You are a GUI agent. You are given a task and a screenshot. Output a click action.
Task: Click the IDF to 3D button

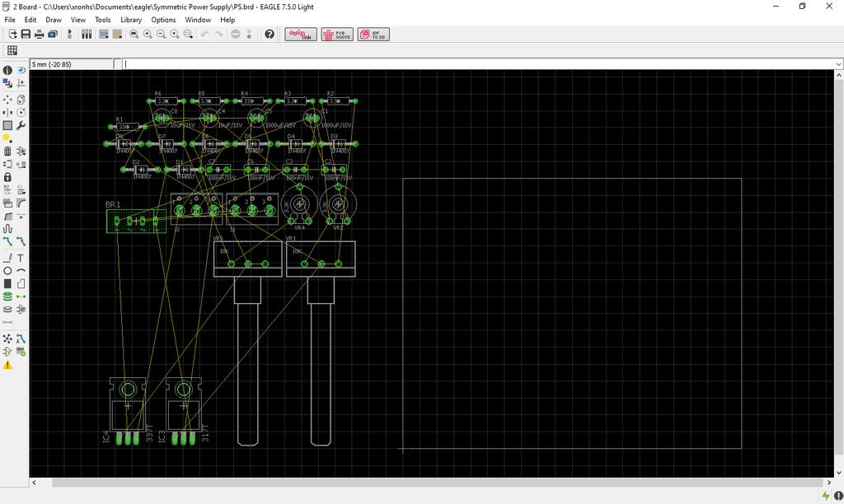[x=373, y=35]
